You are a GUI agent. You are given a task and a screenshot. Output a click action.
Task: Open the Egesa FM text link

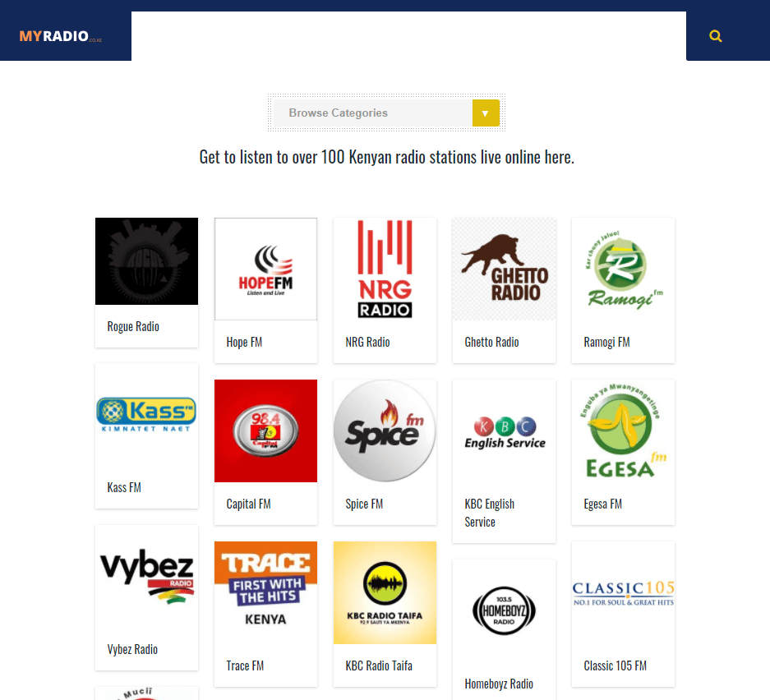coord(602,504)
